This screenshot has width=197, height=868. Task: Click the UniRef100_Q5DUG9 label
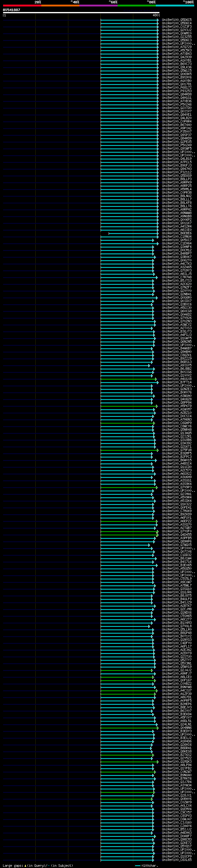(x=177, y=176)
